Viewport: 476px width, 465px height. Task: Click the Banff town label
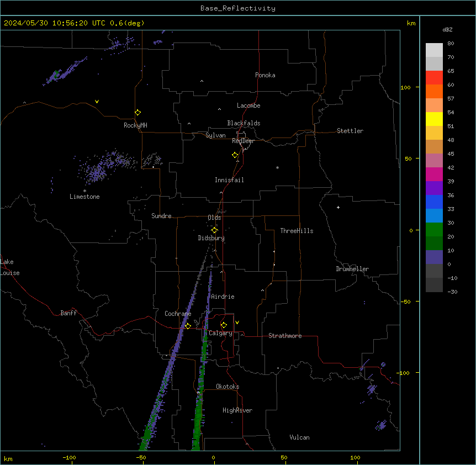pyautogui.click(x=68, y=313)
